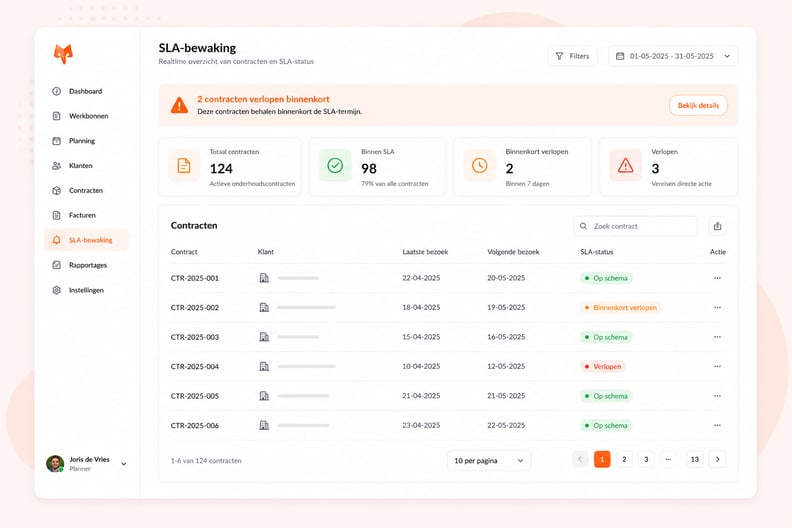
Task: Open actions menu for CTR-2025-001
Action: coord(717,278)
